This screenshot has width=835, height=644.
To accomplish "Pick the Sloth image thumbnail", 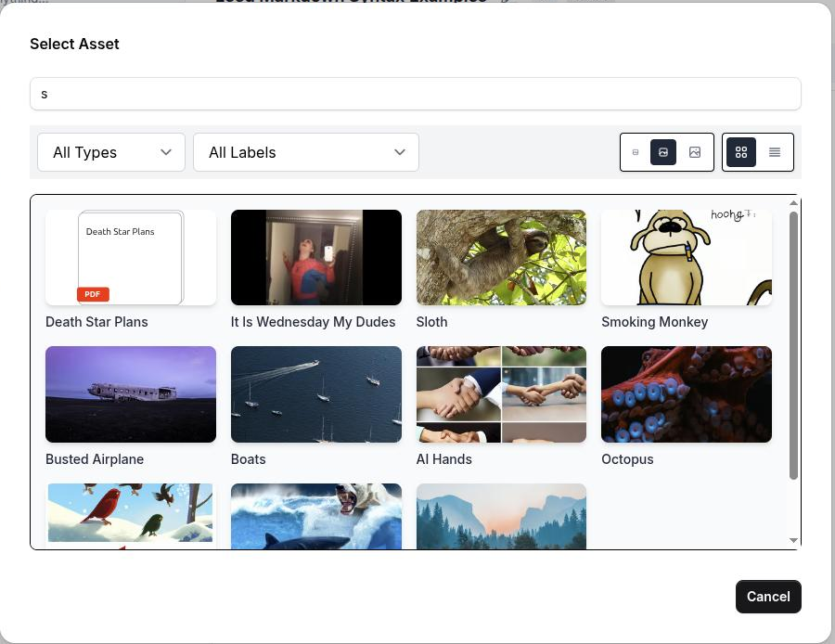I will (501, 257).
